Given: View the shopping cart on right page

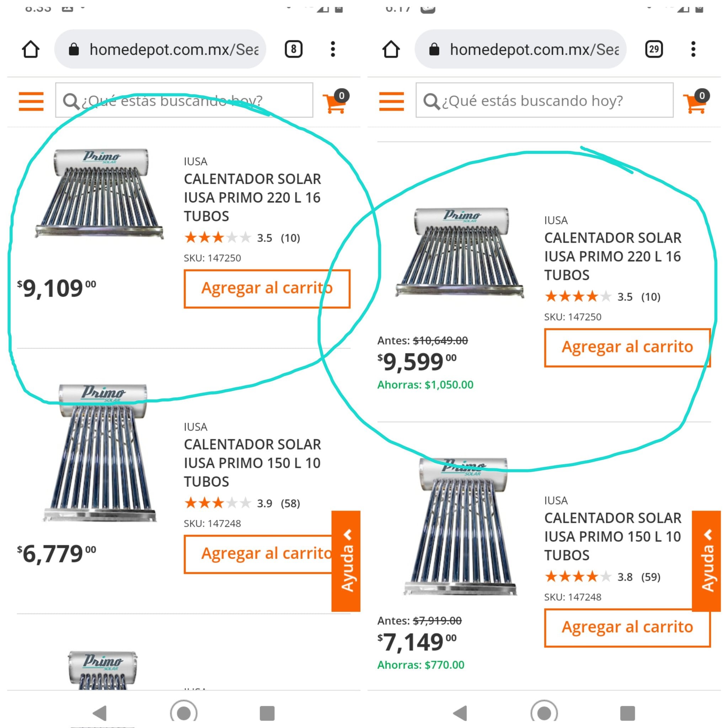Looking at the screenshot, I should (696, 101).
